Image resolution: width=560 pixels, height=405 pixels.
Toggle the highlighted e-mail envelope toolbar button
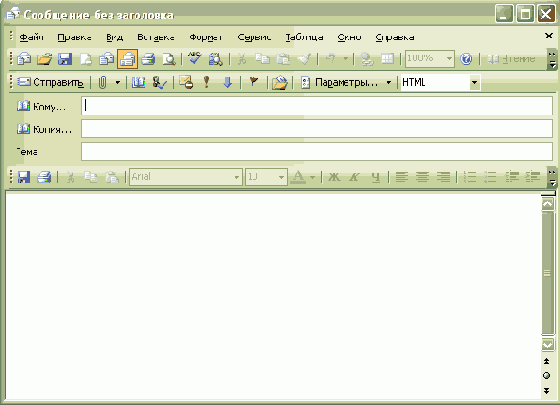tap(128, 59)
